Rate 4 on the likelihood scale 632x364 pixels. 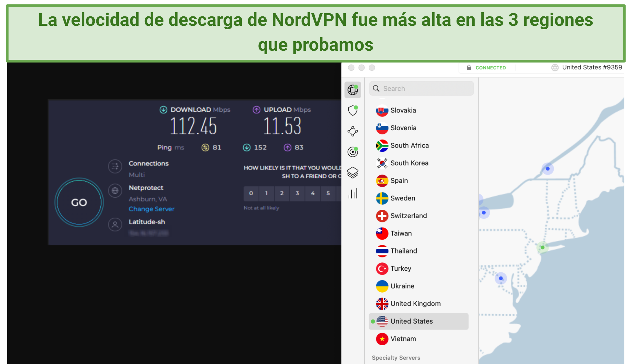(313, 193)
